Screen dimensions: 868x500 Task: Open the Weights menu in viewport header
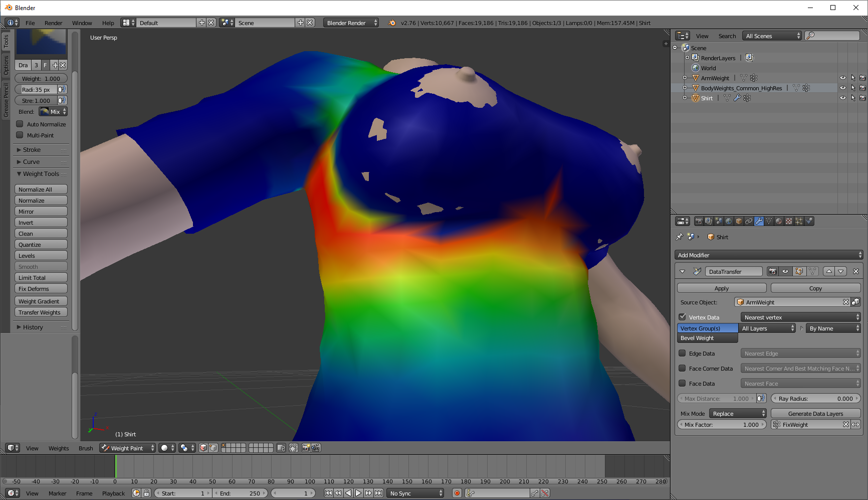(59, 448)
